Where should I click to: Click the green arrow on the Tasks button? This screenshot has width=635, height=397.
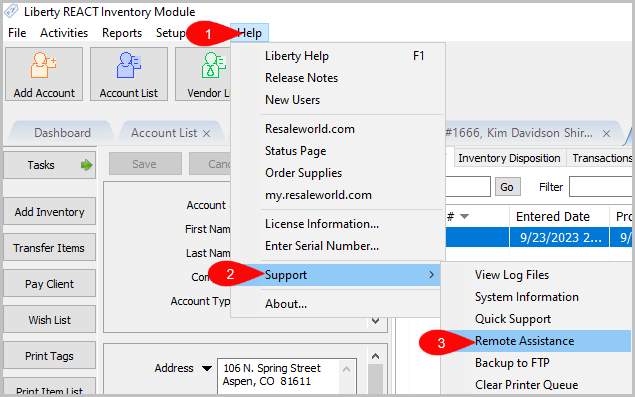click(x=86, y=165)
